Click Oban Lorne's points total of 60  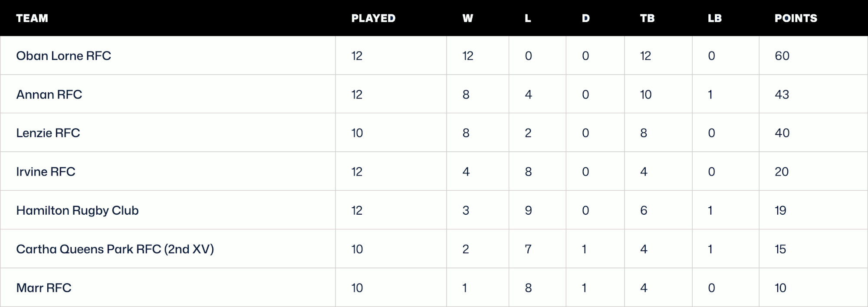[x=782, y=56]
